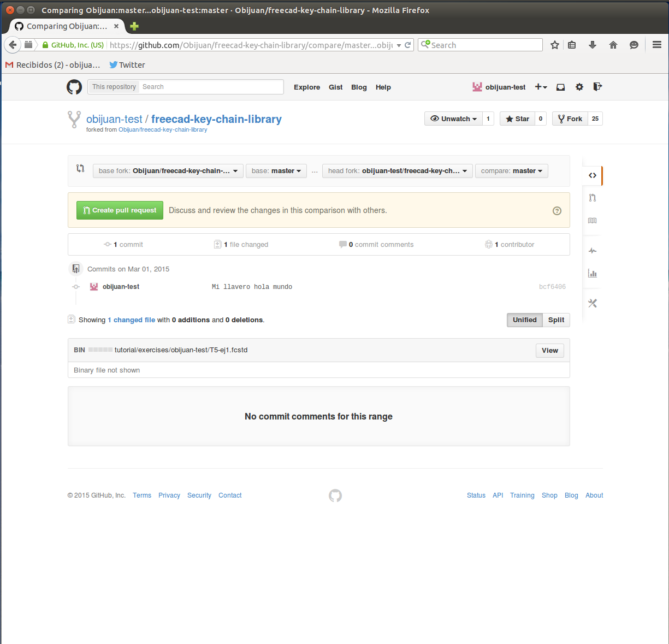Click the Gist navigation item

tap(335, 87)
